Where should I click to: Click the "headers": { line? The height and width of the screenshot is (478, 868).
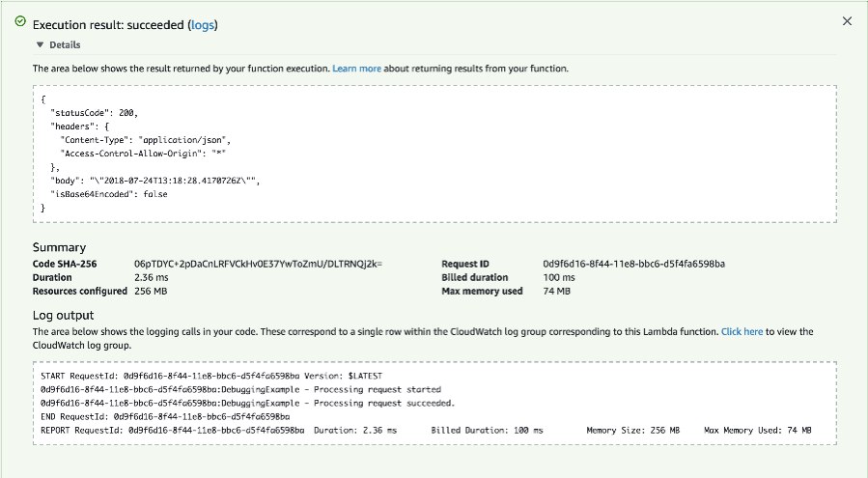(x=80, y=127)
